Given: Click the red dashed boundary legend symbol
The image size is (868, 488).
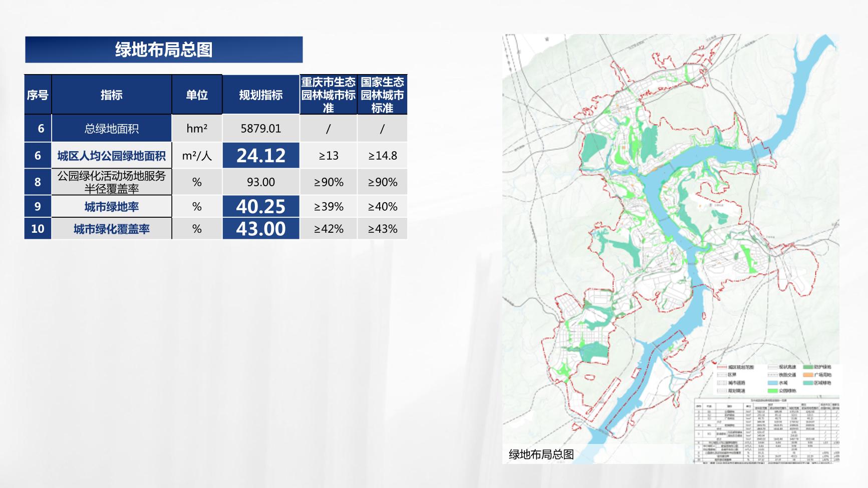Looking at the screenshot, I should [721, 367].
